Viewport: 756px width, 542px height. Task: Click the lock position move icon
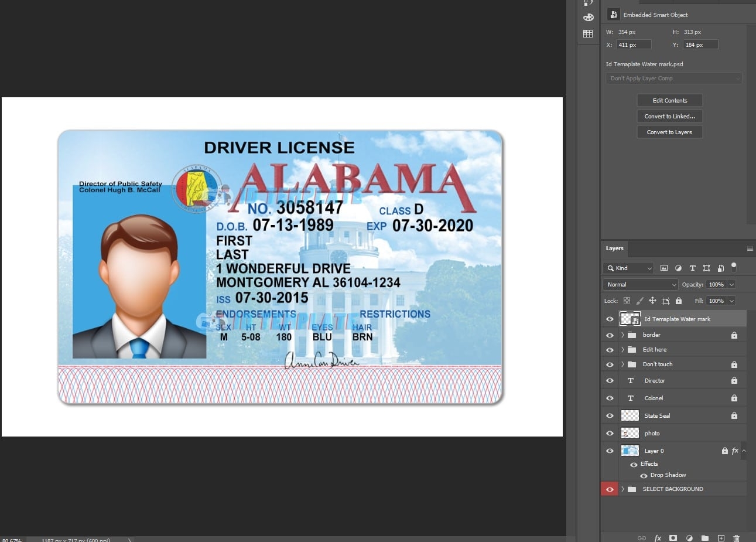click(x=652, y=301)
